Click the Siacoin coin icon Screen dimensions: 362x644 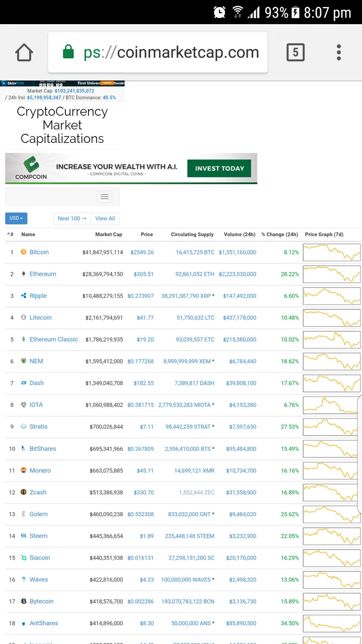click(24, 557)
